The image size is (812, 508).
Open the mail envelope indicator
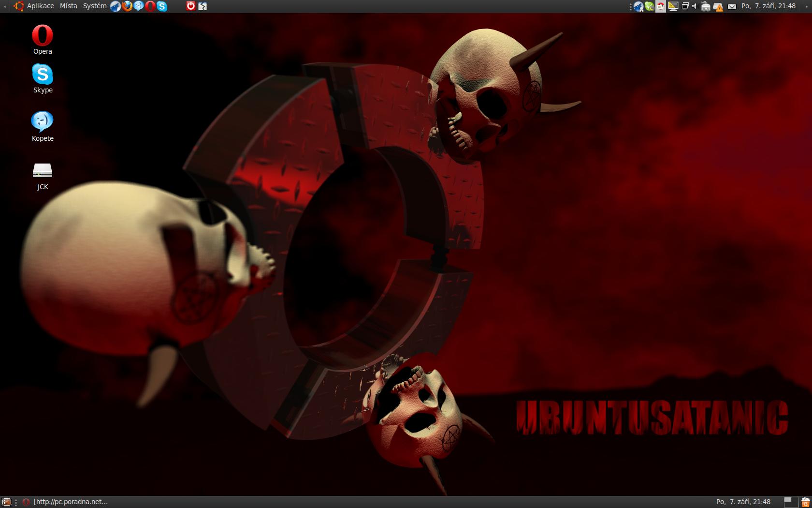[x=732, y=7]
